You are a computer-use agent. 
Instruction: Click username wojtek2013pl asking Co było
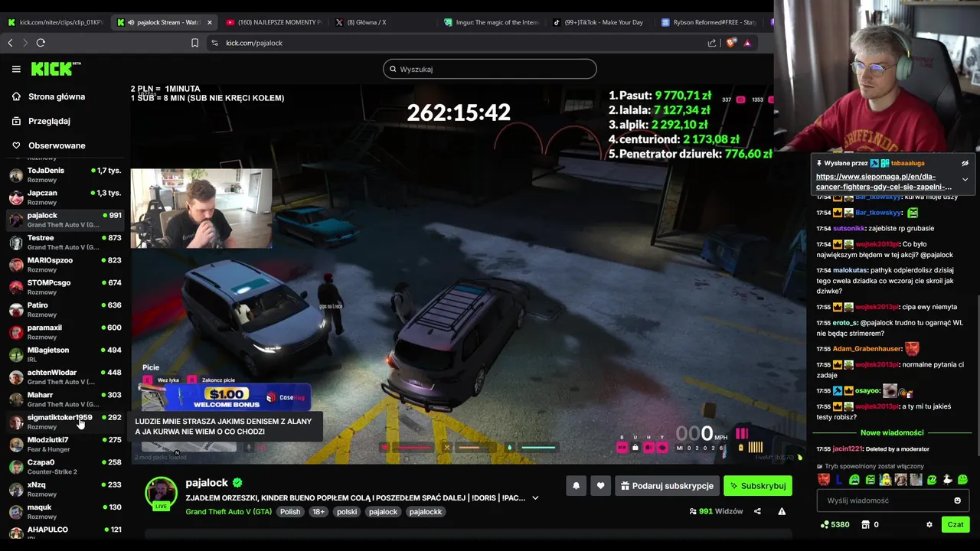coord(877,244)
